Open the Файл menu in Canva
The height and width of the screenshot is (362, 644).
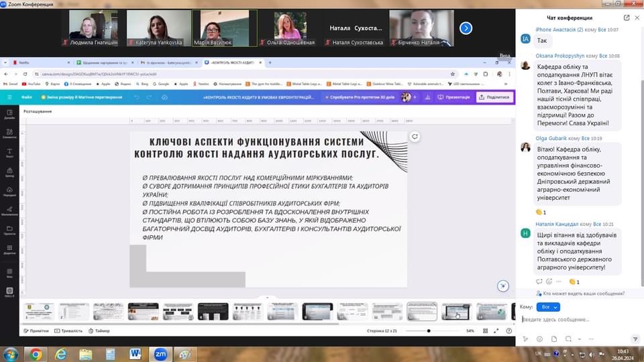click(27, 97)
